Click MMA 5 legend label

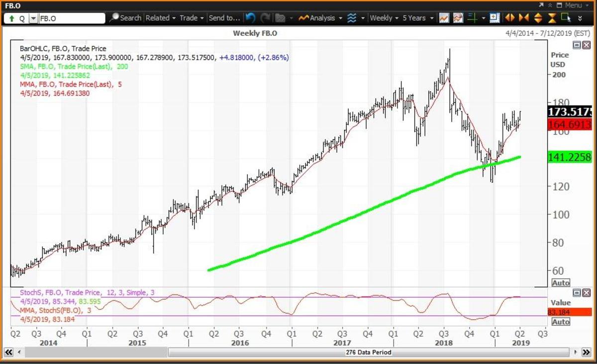click(x=71, y=84)
